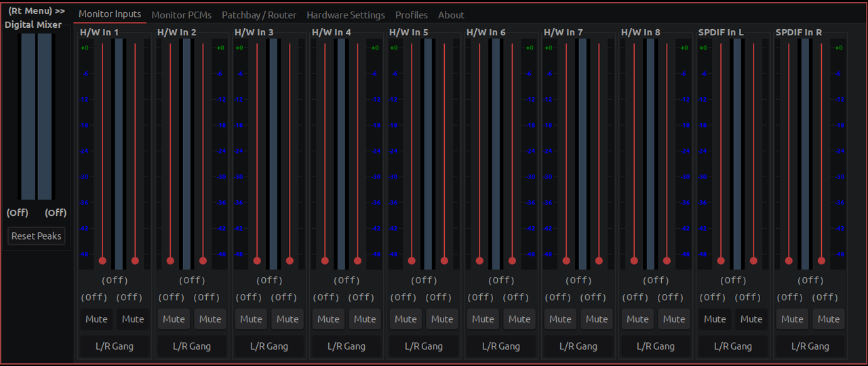The width and height of the screenshot is (868, 366).
Task: Click the H/W In 5 channel title
Action: (x=409, y=32)
